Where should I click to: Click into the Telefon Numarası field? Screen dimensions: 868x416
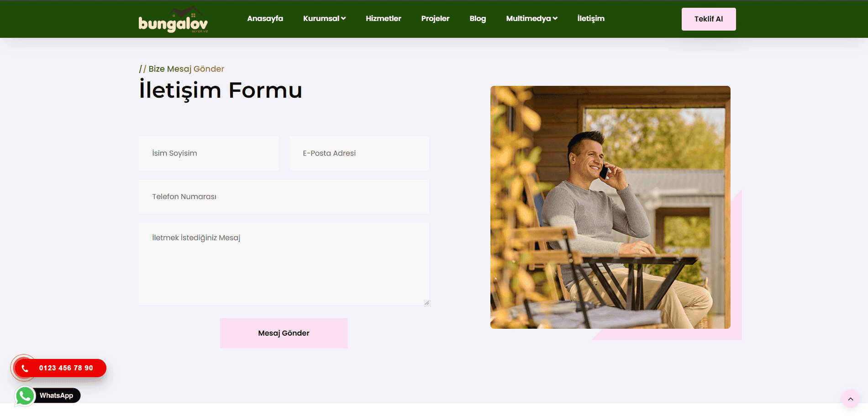[284, 197]
